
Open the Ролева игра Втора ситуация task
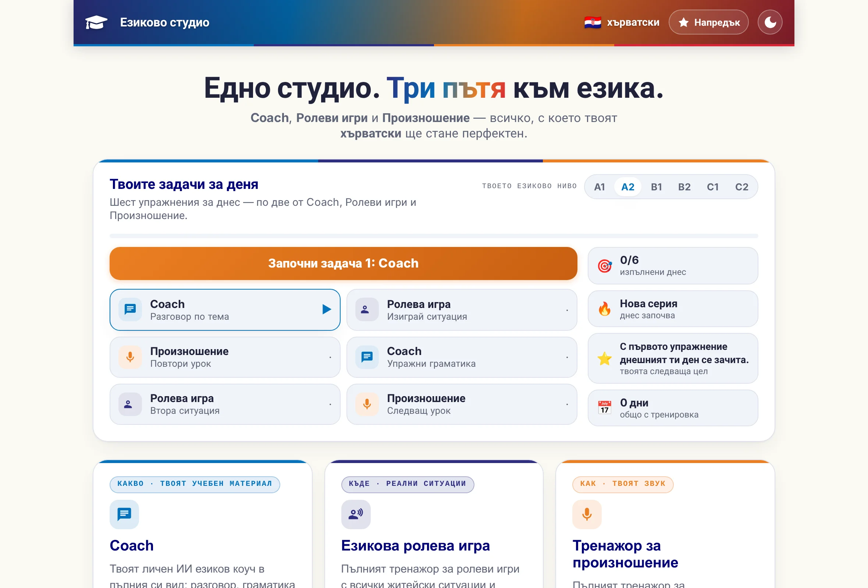point(225,404)
